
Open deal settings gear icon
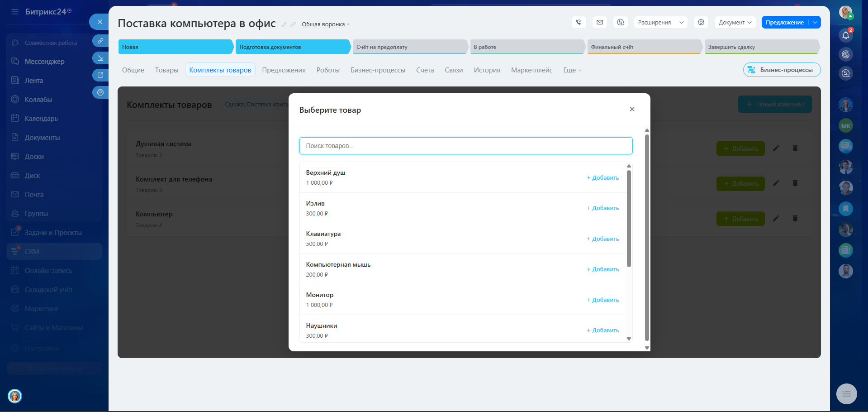[x=701, y=22]
